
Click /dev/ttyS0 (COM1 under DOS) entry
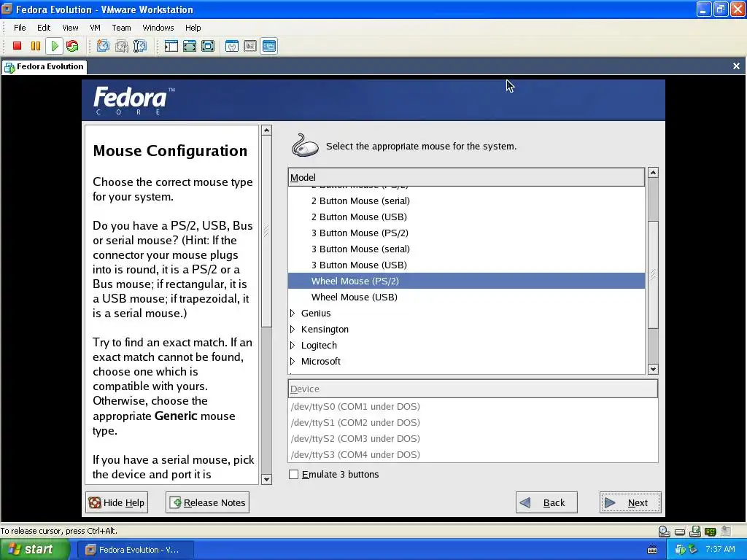[473, 407]
